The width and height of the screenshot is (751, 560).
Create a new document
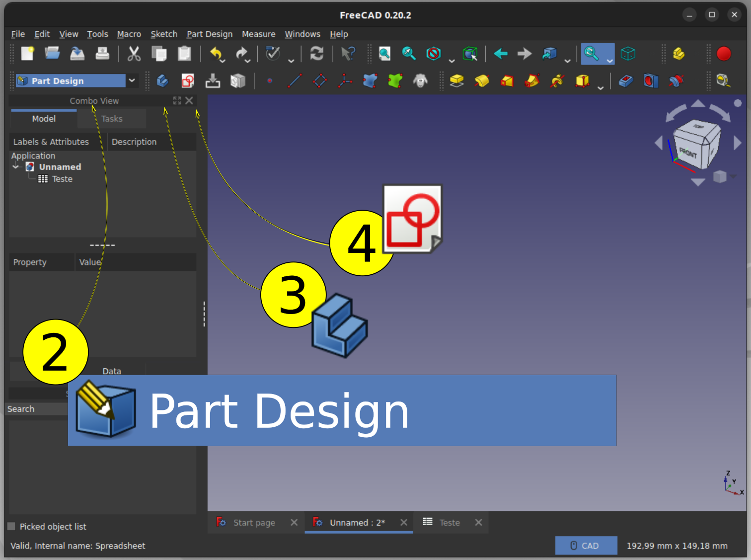pyautogui.click(x=27, y=53)
